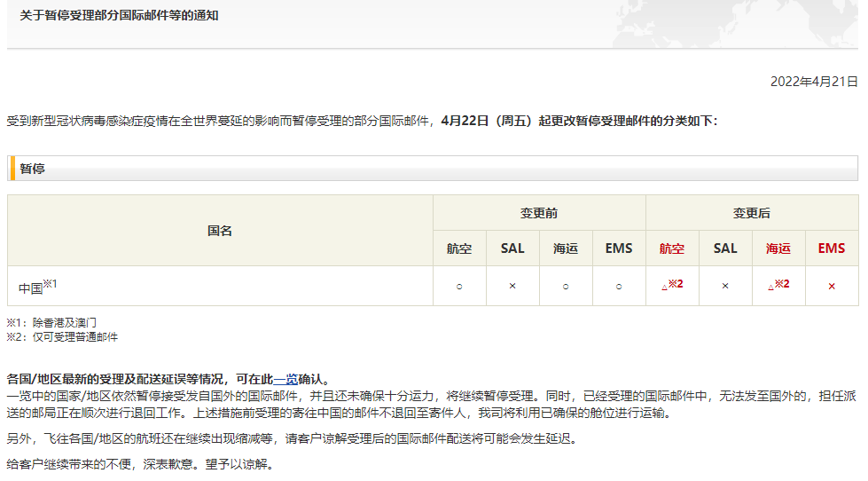The image size is (868, 481).
Task: Click the date 2022年4月21日
Action: click(813, 82)
